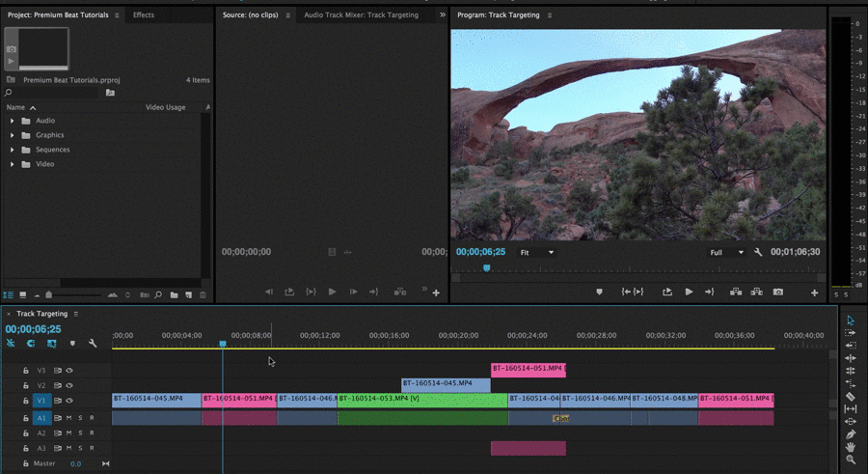Select the Pen tool
868x474 pixels.
click(851, 434)
